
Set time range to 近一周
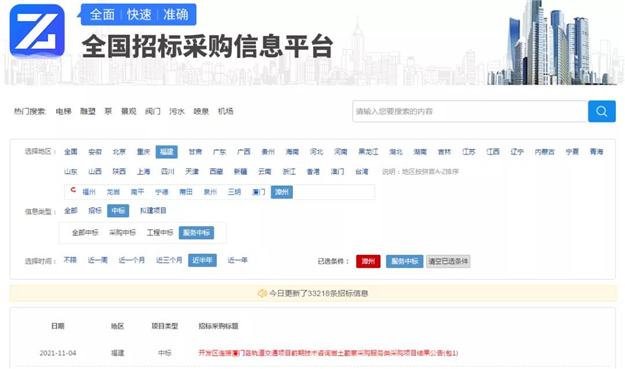[98, 260]
